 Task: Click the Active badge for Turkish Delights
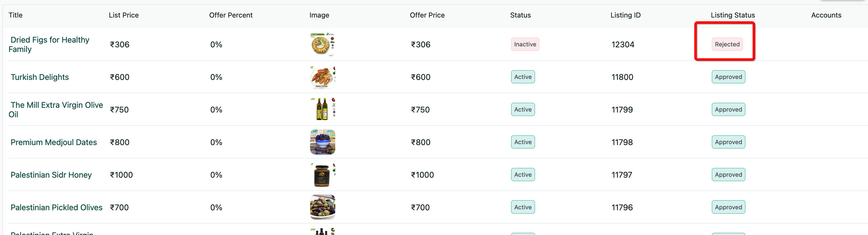523,77
